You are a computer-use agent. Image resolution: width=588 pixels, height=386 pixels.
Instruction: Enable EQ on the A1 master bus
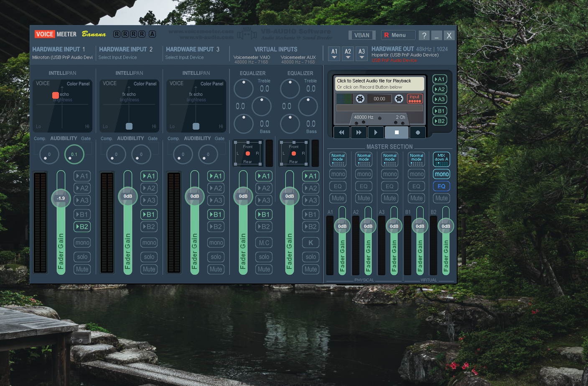click(x=338, y=186)
